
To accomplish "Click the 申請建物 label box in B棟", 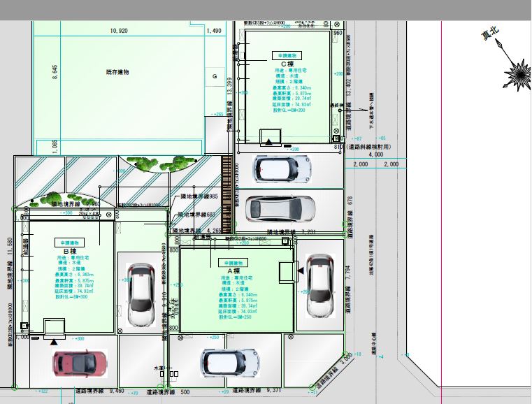I will click(x=69, y=243).
